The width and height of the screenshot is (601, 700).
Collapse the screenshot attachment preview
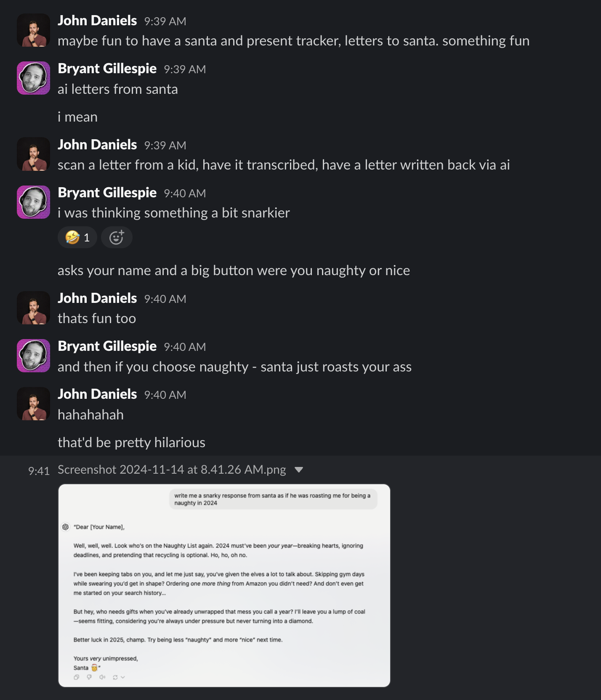[x=299, y=469]
